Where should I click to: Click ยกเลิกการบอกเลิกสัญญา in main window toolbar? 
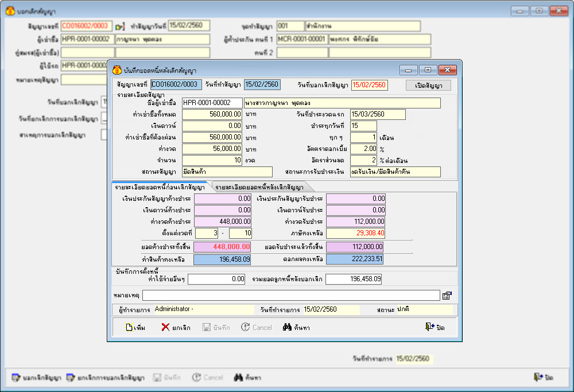click(x=106, y=377)
